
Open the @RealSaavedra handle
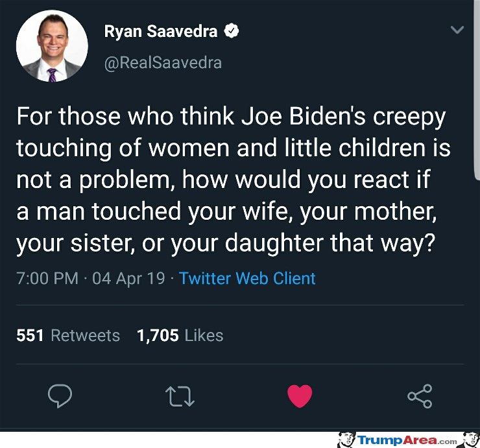click(x=163, y=63)
